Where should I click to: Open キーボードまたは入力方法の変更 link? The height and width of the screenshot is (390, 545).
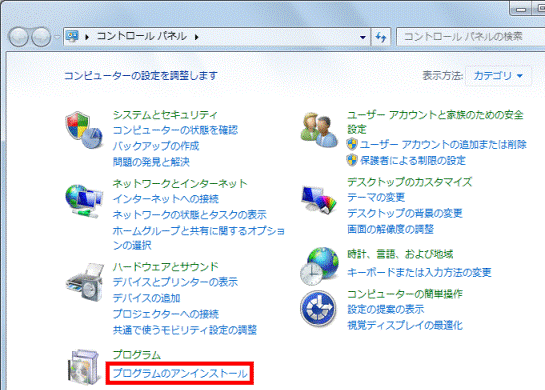coord(419,272)
